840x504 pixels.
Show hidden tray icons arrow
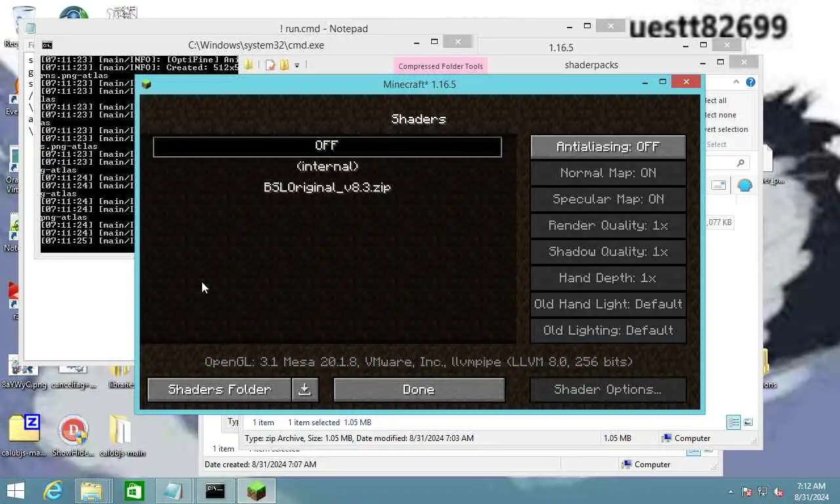(x=731, y=492)
